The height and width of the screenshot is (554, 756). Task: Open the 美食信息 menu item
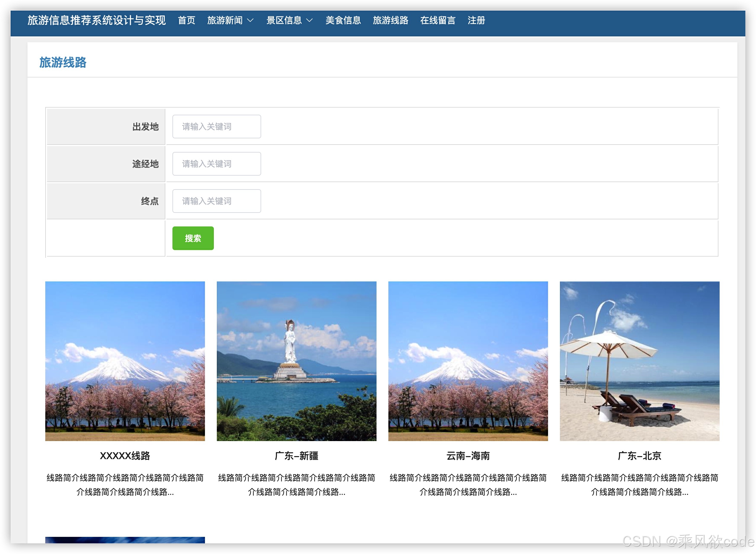[343, 21]
